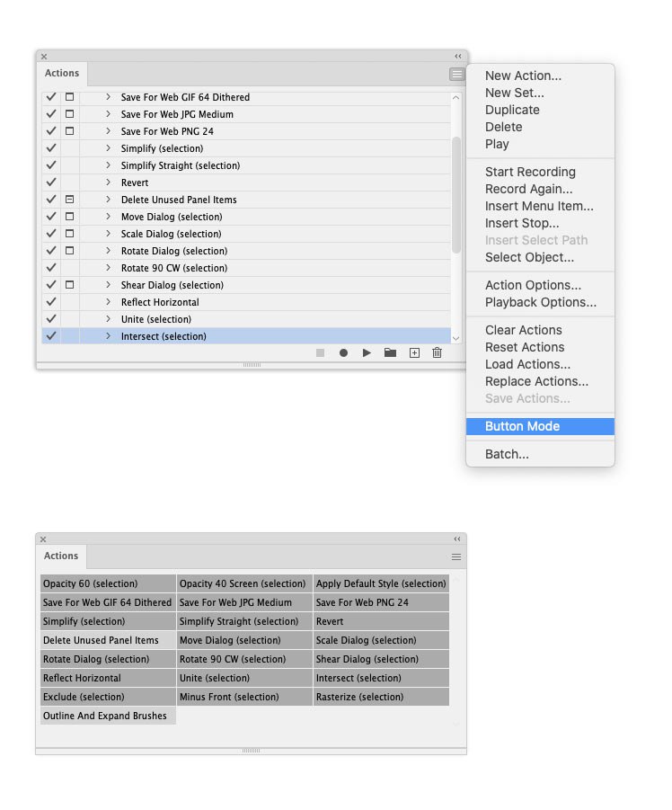Click the Stop Playing/Recording square icon

click(x=320, y=352)
